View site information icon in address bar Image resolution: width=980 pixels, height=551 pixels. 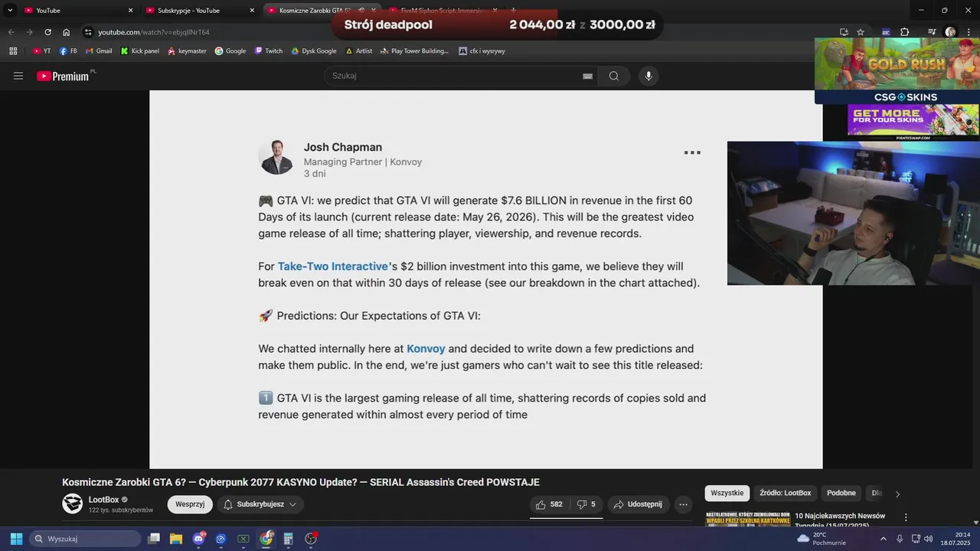coord(88,32)
